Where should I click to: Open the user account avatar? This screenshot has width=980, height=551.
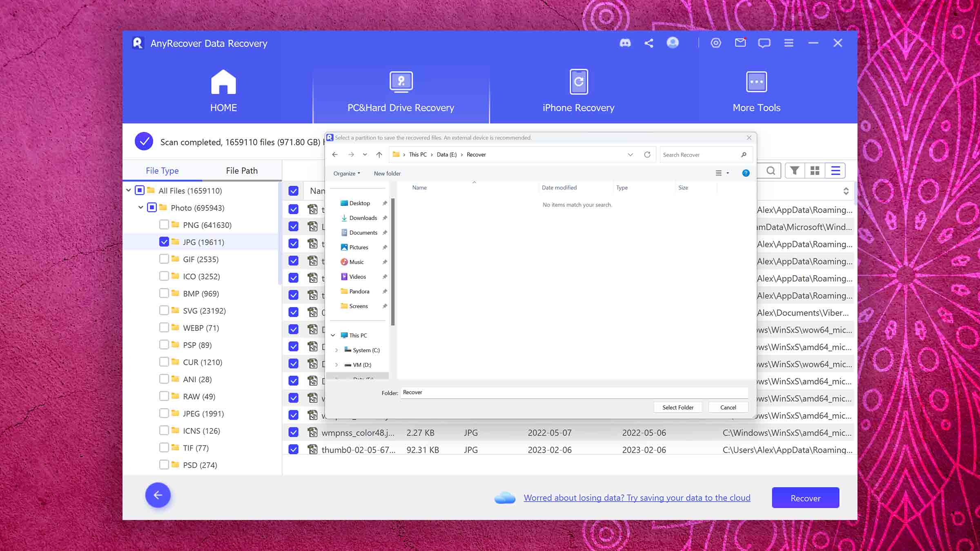coord(673,42)
